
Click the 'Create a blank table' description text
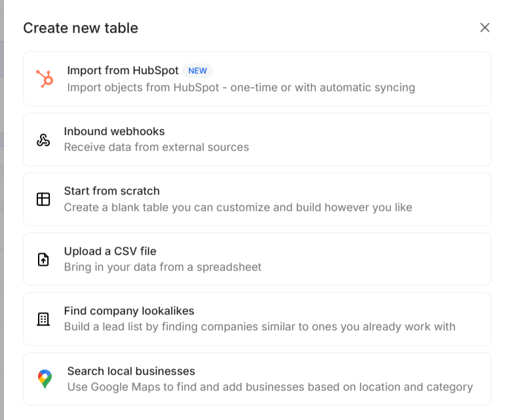click(238, 208)
